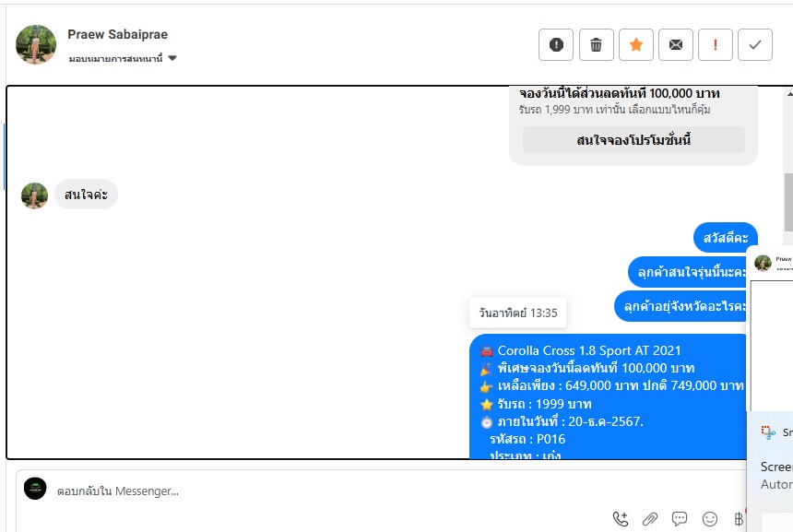This screenshot has height=532, width=793.
Task: Click the Corolla Cross 1.8 Sport message bubble
Action: click(609, 396)
